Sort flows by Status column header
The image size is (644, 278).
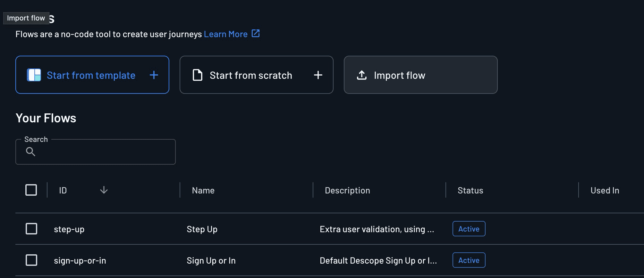coord(470,191)
